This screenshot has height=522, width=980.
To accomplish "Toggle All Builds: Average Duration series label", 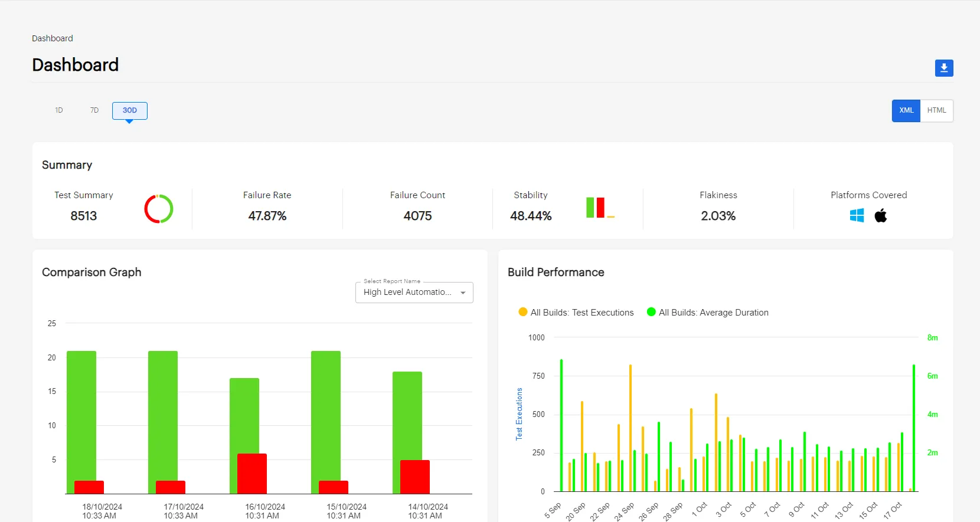I will pos(713,313).
